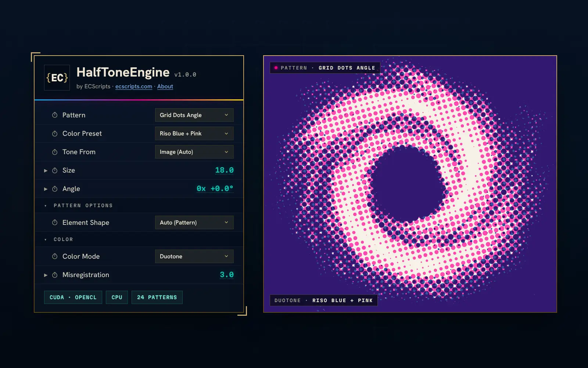Collapse the PATTERN OPTIONS group
This screenshot has height=368, width=588.
(46, 206)
